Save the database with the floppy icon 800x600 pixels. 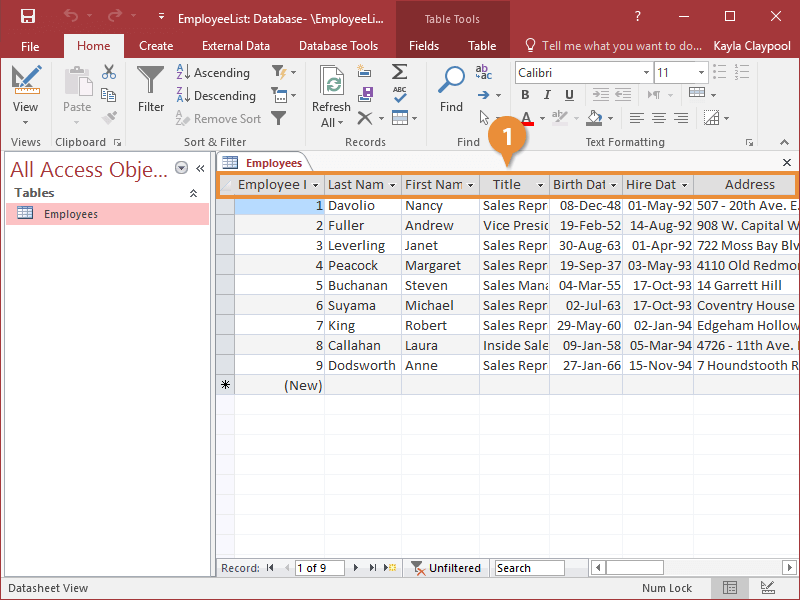click(28, 17)
